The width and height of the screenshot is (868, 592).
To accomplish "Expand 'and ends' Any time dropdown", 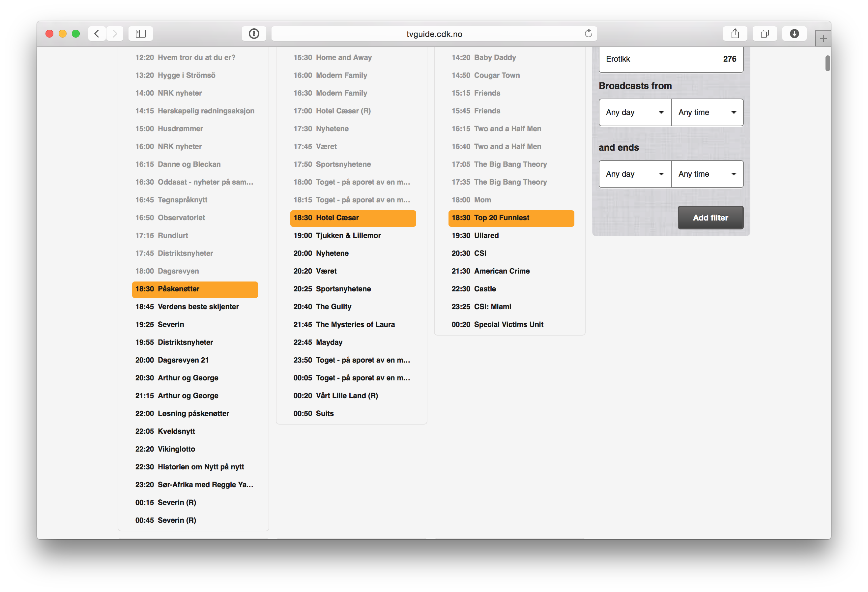I will pyautogui.click(x=707, y=174).
